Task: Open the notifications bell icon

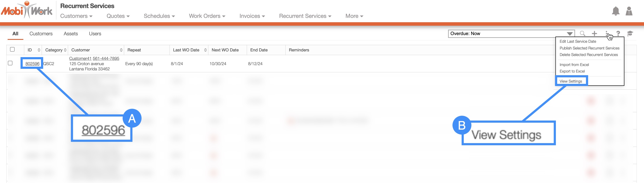Action: (x=615, y=11)
